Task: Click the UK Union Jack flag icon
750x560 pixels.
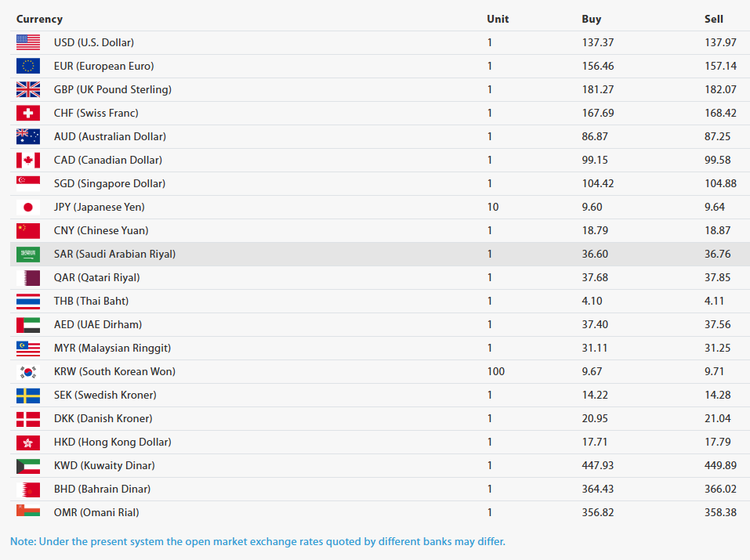Action: (27, 89)
